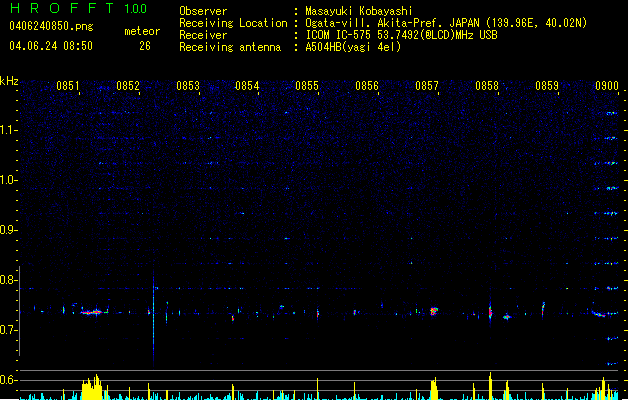Click the bright meteor echo at 0857
The height and width of the screenshot is (400, 629).
coord(434,311)
